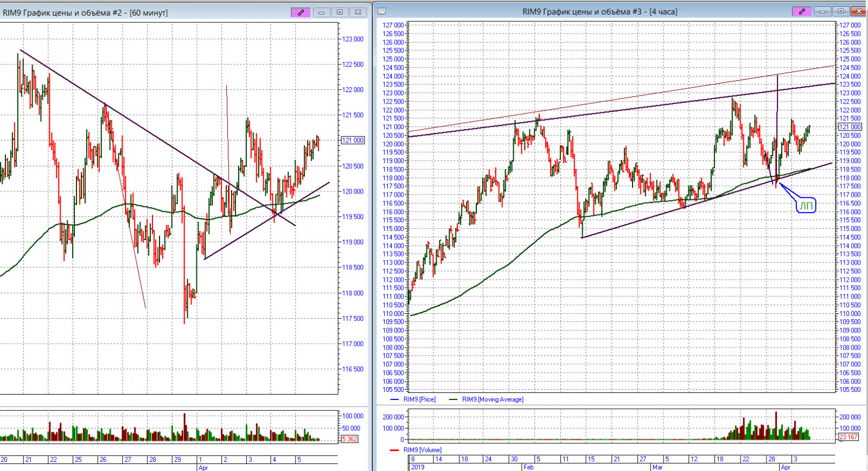The height and width of the screenshot is (471, 868).
Task: Click the blue Price legend line swatch
Action: 395,399
